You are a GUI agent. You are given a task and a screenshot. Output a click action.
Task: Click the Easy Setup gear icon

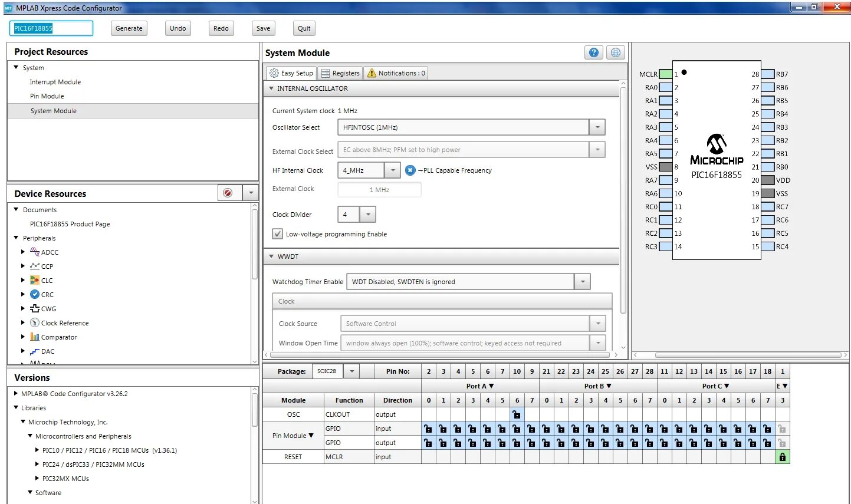click(274, 73)
